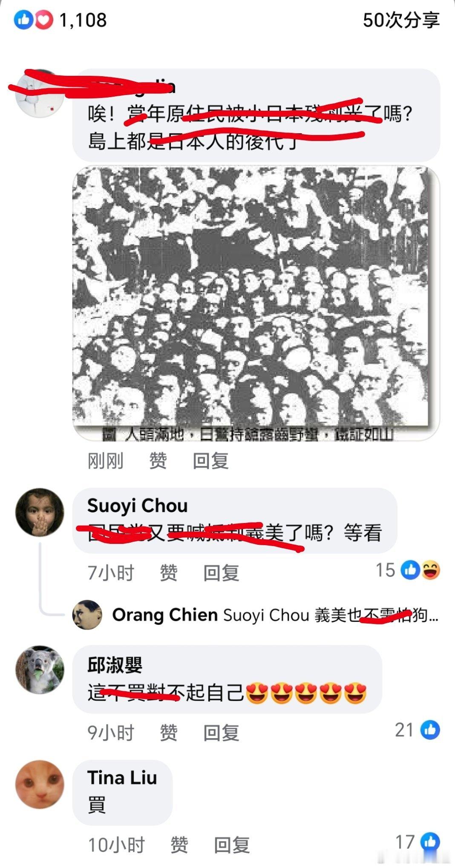The height and width of the screenshot is (868, 455).
Task: Reply to the comment posted 刚刚
Action: coord(210,461)
